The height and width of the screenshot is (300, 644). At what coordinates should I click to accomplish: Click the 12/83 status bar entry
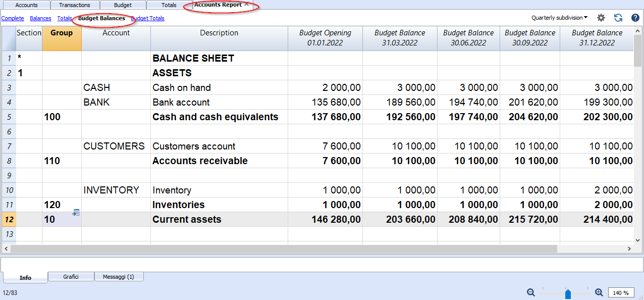[10, 293]
